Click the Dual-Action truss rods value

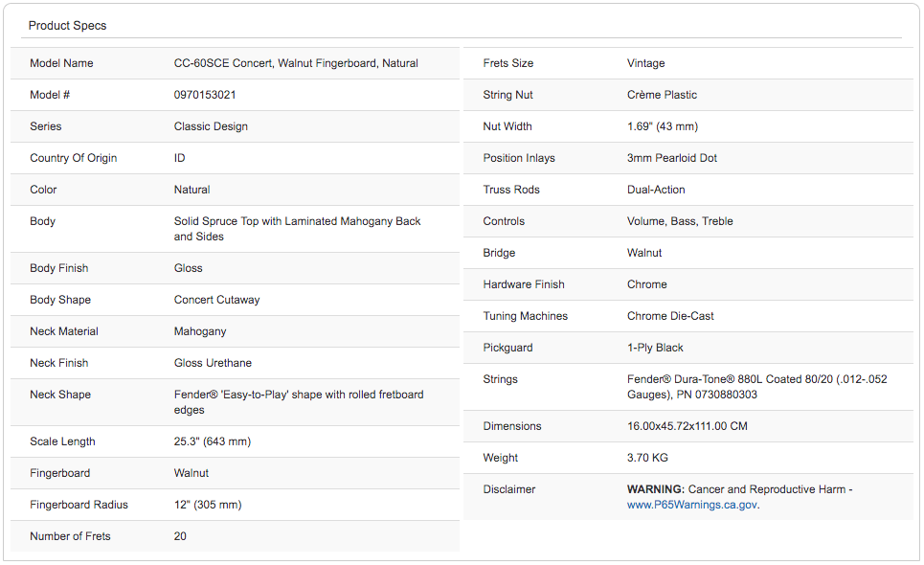click(656, 190)
